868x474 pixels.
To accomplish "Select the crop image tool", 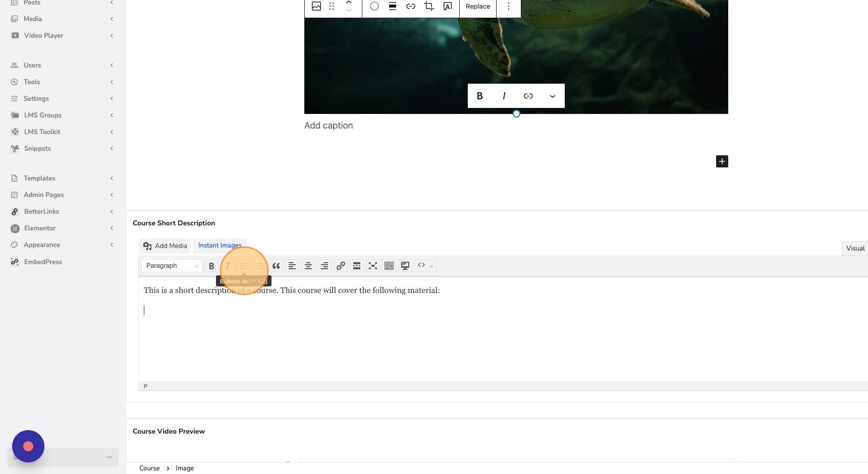I will click(x=429, y=6).
